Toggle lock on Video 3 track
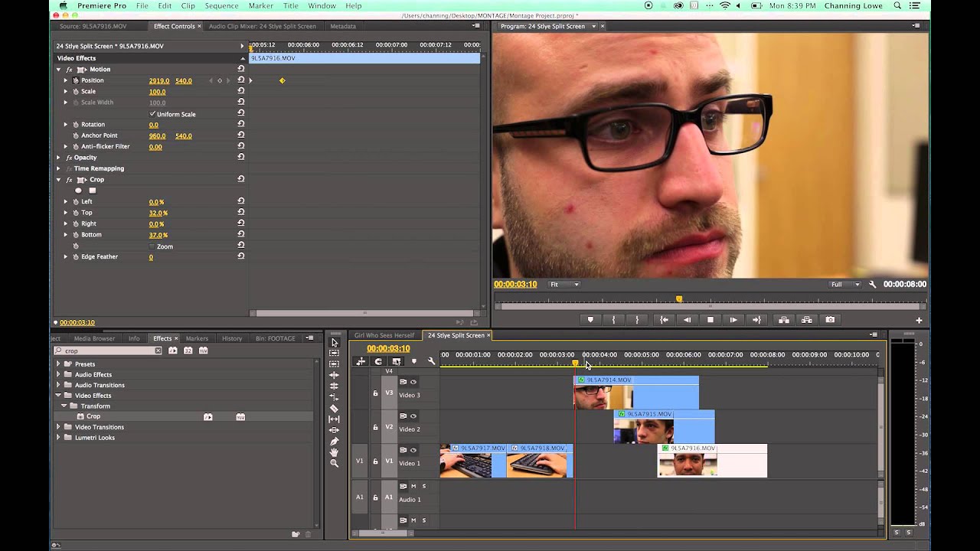The height and width of the screenshot is (551, 980). coord(375,394)
